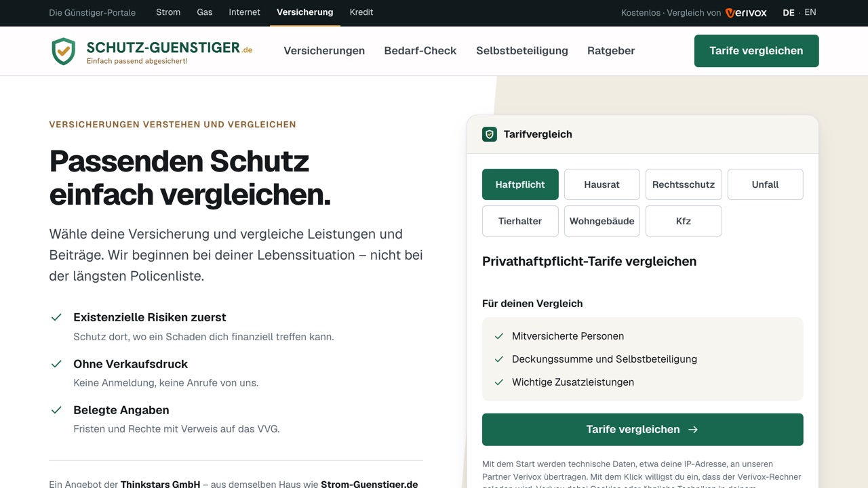Click the Thinkstars GmbH text
This screenshot has height=488, width=868.
pos(160,484)
